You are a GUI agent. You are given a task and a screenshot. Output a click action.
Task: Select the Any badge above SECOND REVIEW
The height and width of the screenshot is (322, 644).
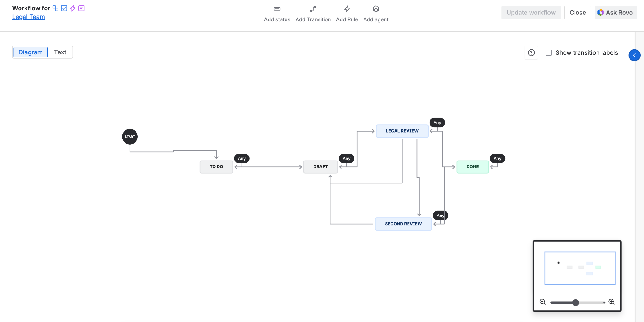441,216
